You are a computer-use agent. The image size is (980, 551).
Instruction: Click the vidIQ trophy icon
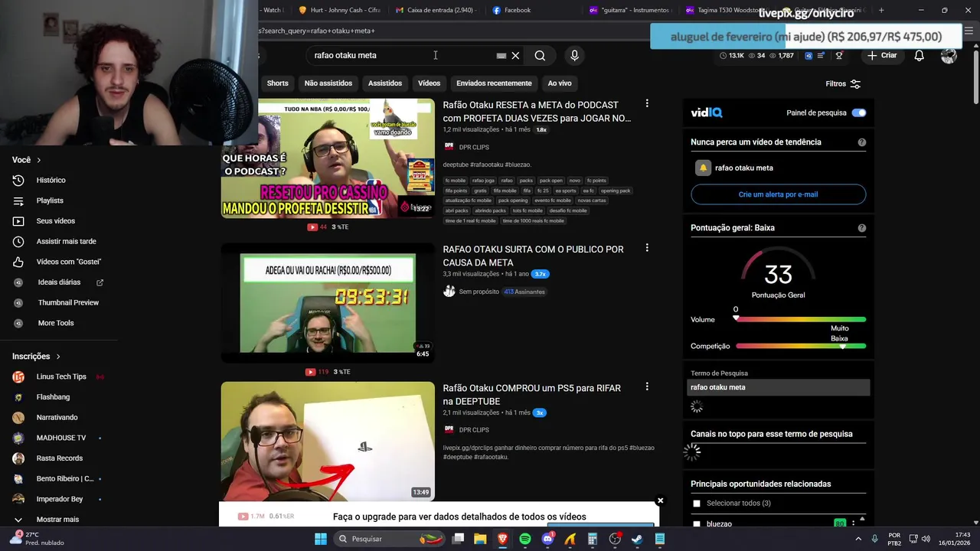point(839,55)
